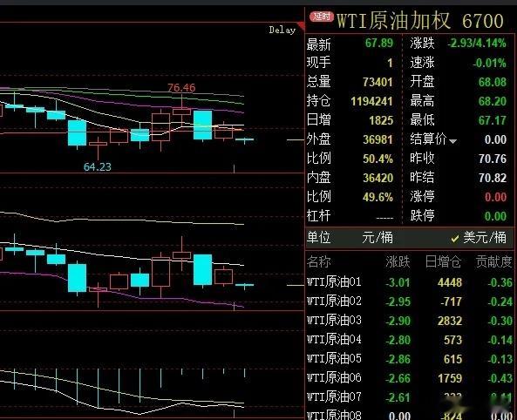517x420 pixels.
Task: Click the 64.23 low price marker
Action: (98, 166)
